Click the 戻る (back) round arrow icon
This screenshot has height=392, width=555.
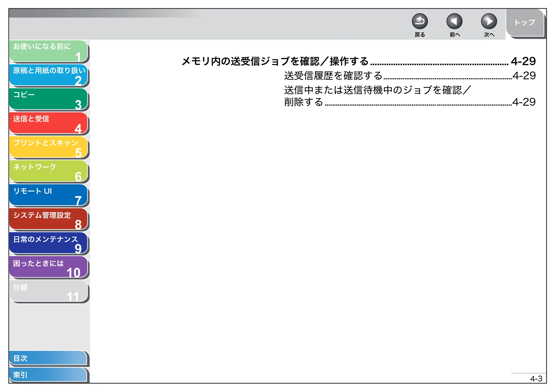[420, 21]
